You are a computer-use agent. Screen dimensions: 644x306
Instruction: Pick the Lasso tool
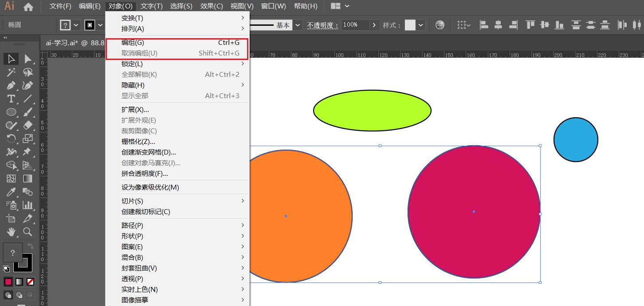(x=28, y=72)
